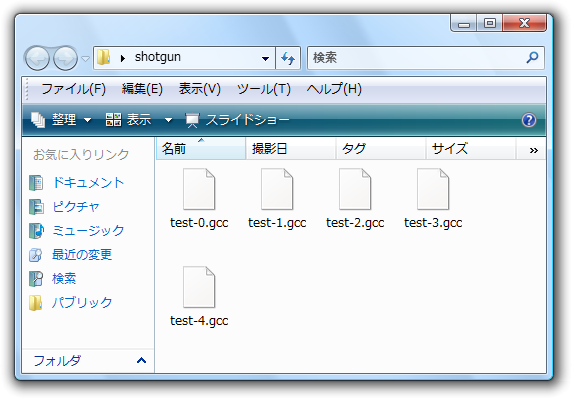
Task: Open the 表示(V) menu
Action: tap(200, 89)
